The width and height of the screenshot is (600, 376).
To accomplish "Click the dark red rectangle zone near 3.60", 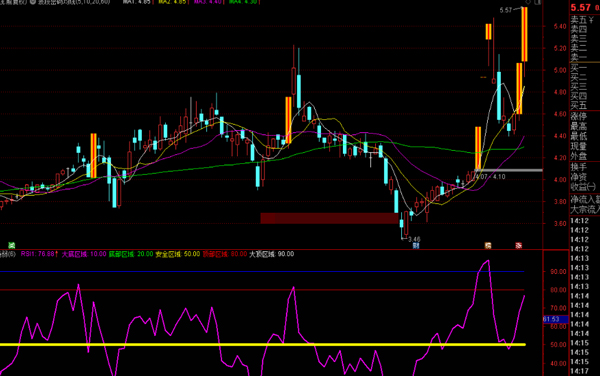I will (x=329, y=218).
